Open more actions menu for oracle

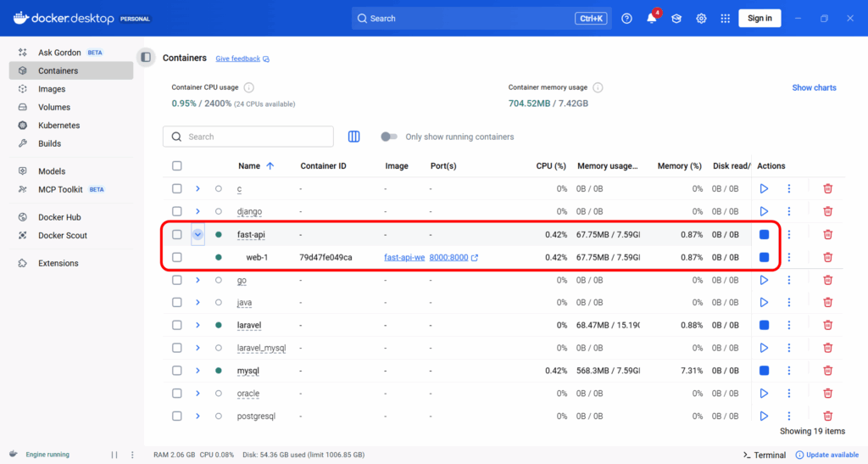789,394
